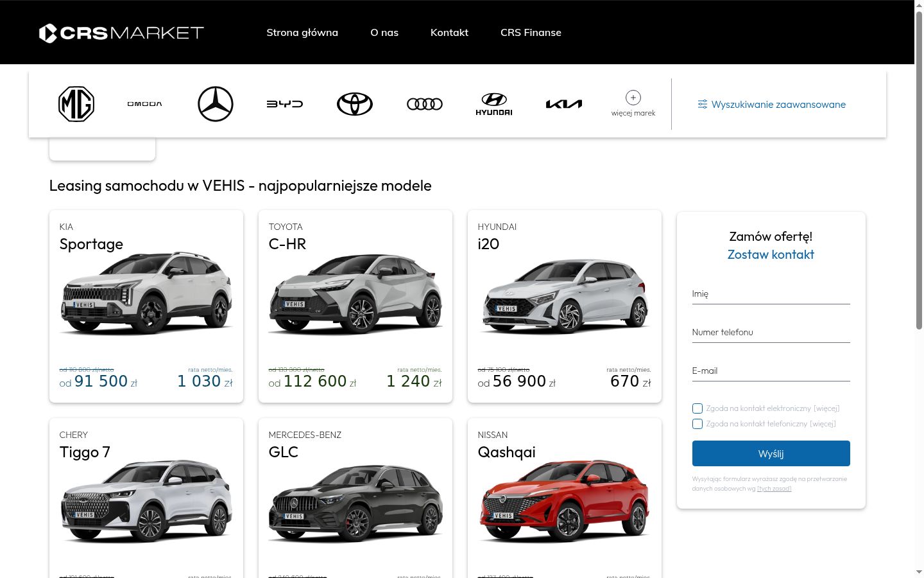
Task: Click the scrollbar down arrow
Action: (x=919, y=572)
